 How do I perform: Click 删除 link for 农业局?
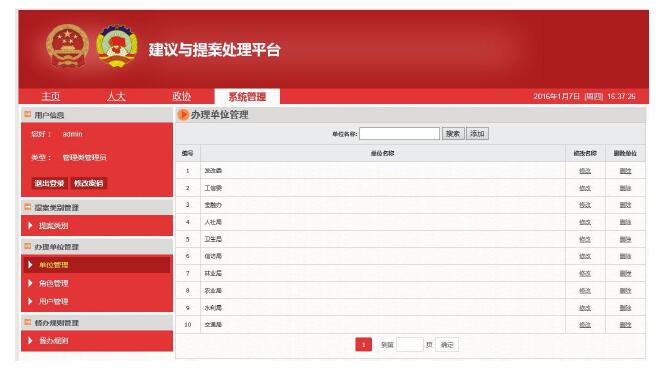coord(625,290)
